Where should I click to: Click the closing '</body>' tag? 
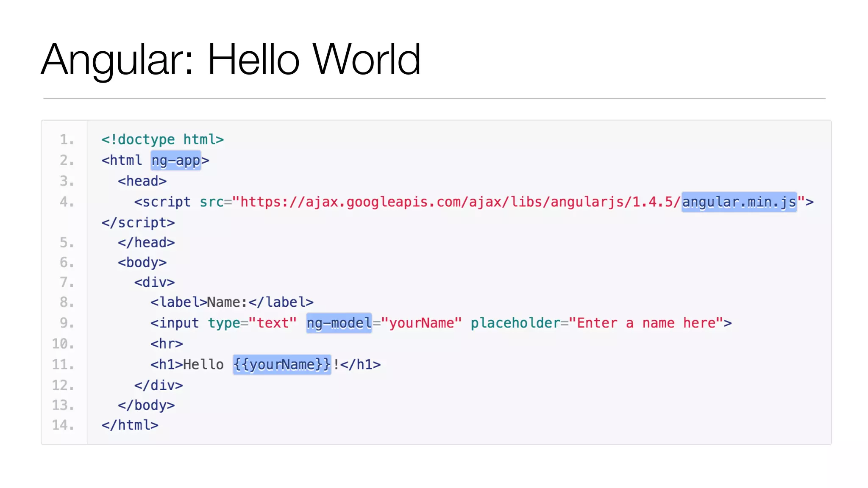146,405
